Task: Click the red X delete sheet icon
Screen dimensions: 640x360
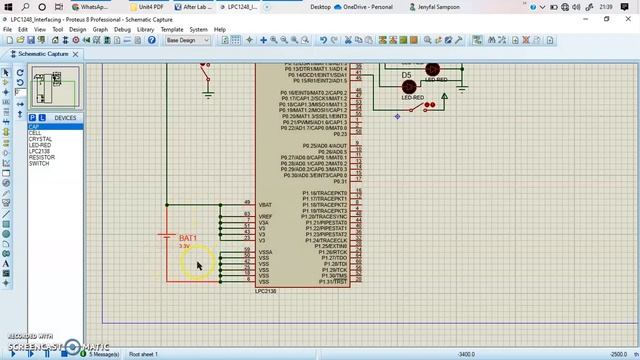Action: (526, 40)
